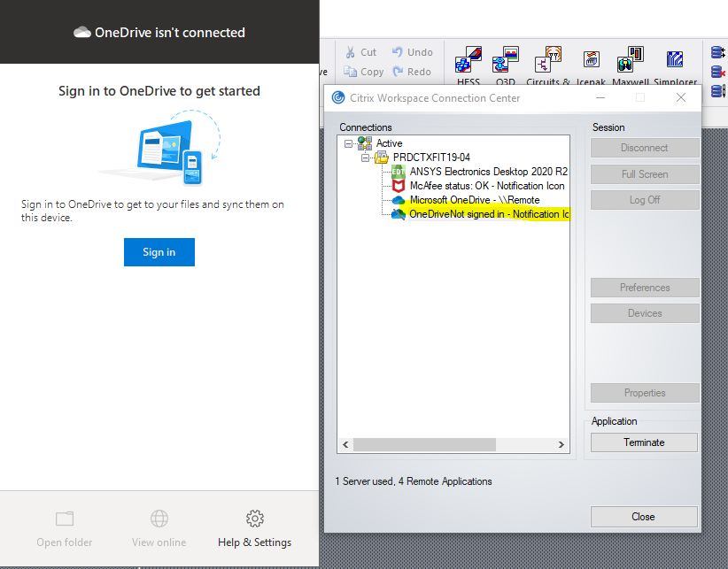Click the Log Off button
This screenshot has width=728, height=569.
tap(645, 200)
